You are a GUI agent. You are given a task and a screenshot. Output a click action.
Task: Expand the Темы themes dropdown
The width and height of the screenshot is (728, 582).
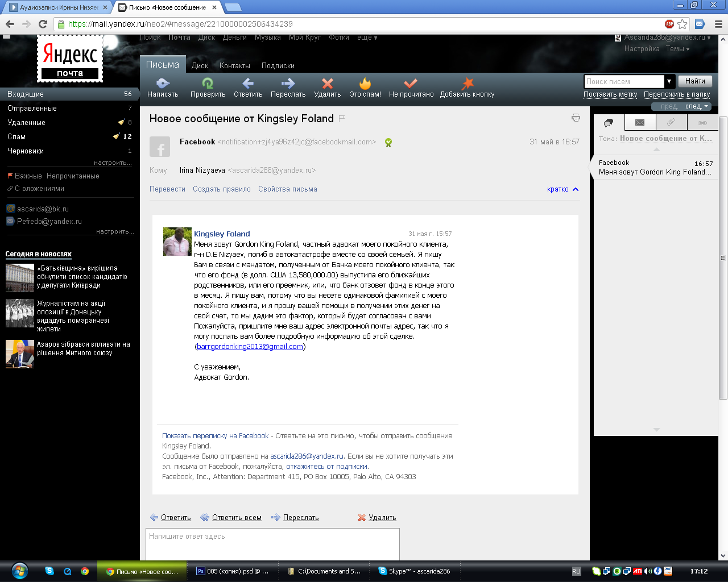pyautogui.click(x=677, y=49)
